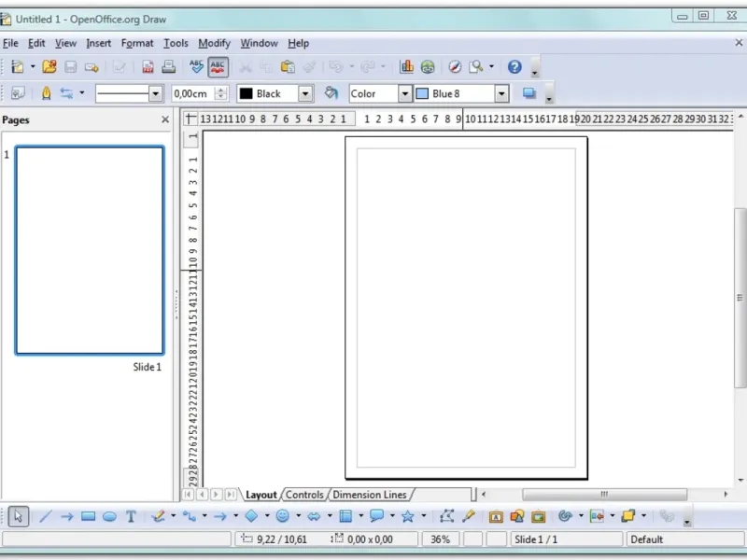Switch to the Dimension Lines layer tab
Viewport: 747px width, 560px height.
pos(370,495)
